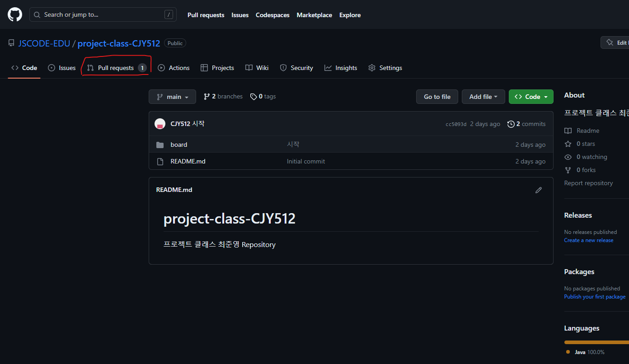
Task: Switch to the Code tab
Action: point(24,68)
